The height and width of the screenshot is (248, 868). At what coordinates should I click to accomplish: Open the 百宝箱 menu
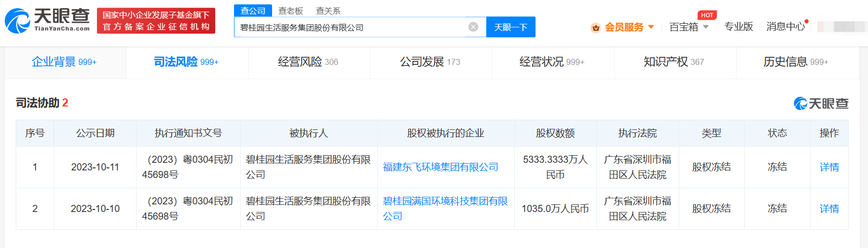[x=684, y=27]
